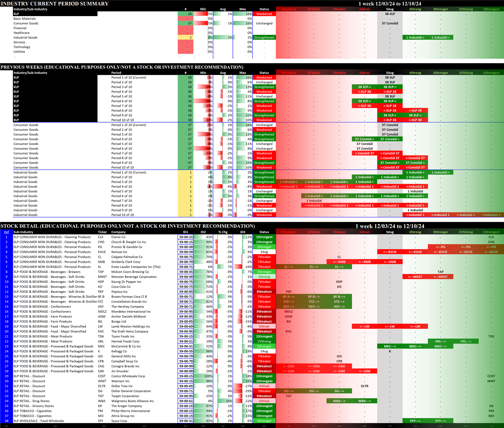
Task: Click the Ticker column header
Action: pyautogui.click(x=102, y=232)
